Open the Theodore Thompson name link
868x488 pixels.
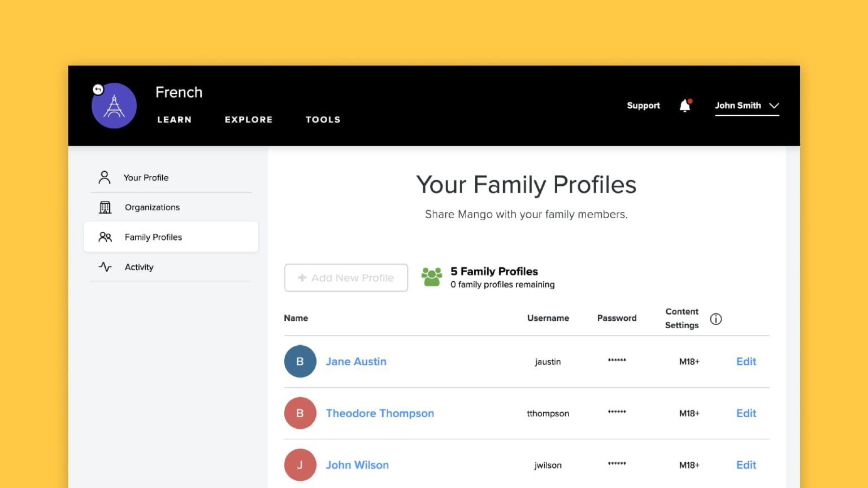(x=380, y=413)
